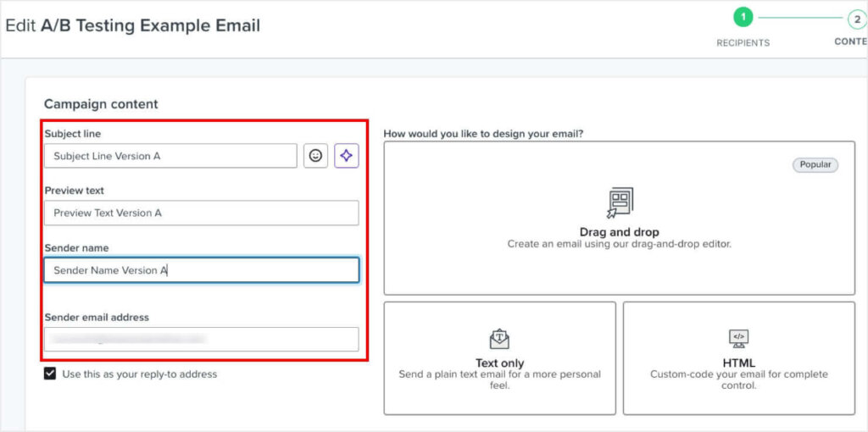
Task: Click the green step 1 circle
Action: click(743, 18)
